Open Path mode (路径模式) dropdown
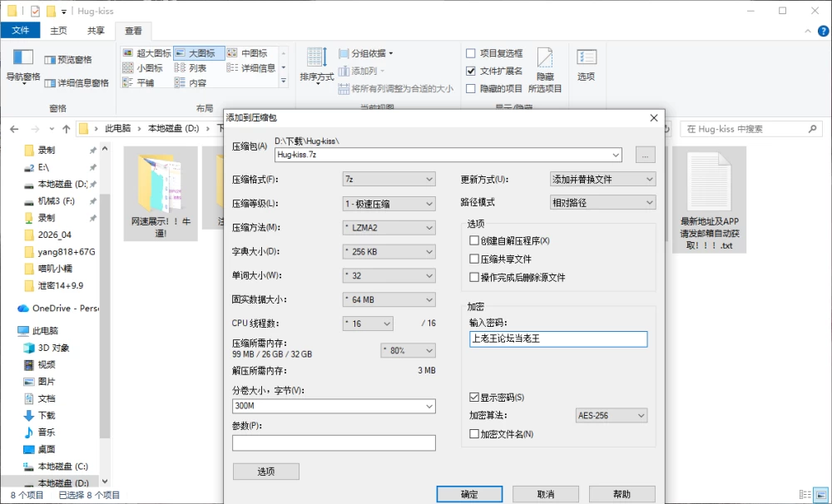The height and width of the screenshot is (504, 832). [602, 203]
